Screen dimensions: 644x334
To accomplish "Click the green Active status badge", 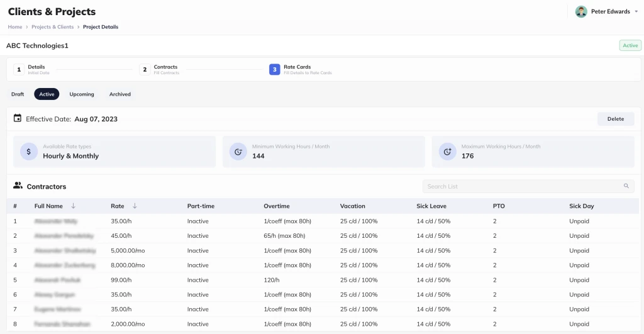I will click(630, 45).
